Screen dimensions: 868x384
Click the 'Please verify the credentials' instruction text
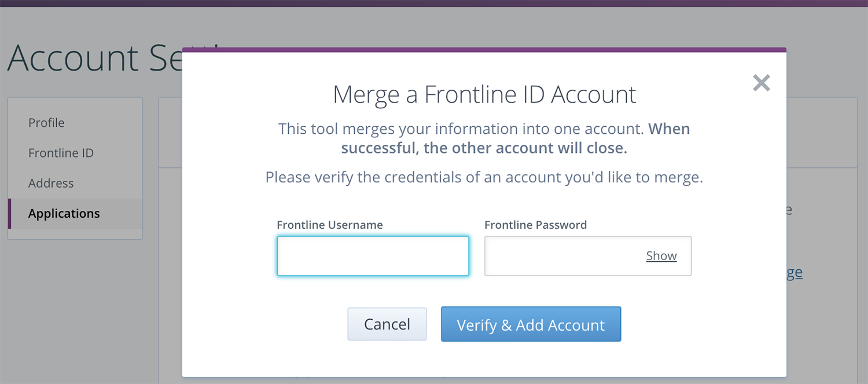click(484, 177)
